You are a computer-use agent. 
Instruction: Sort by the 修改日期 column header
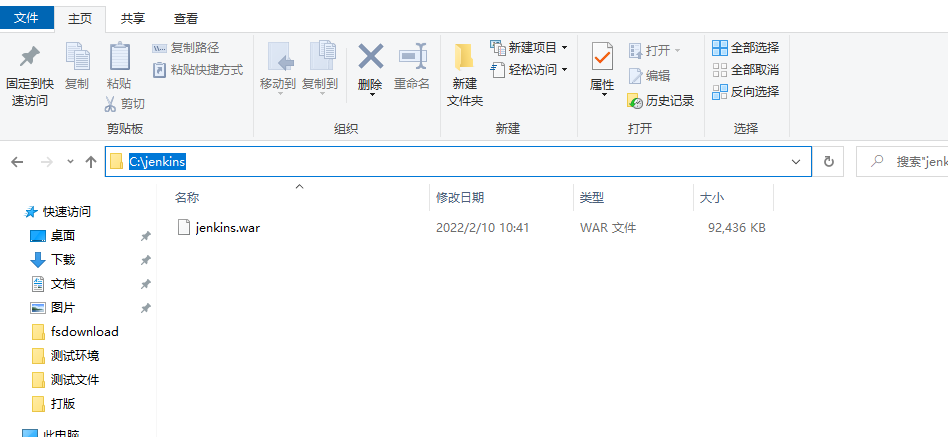click(x=460, y=197)
